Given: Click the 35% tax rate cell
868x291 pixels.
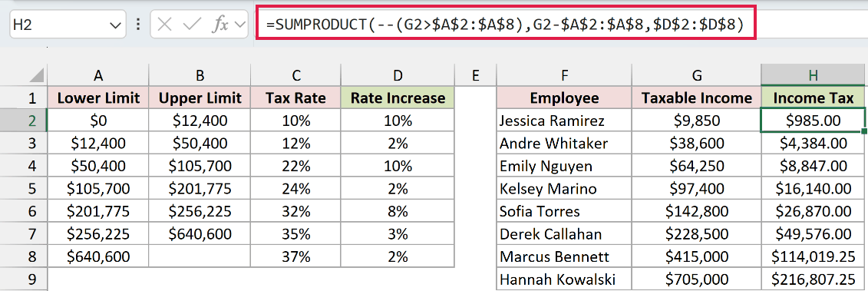Looking at the screenshot, I should (296, 234).
